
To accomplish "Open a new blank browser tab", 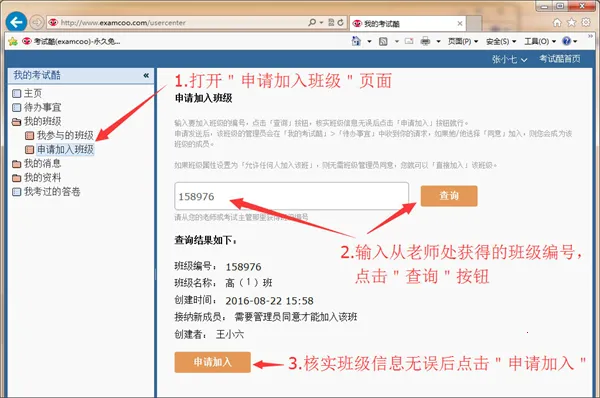I will pos(474,24).
